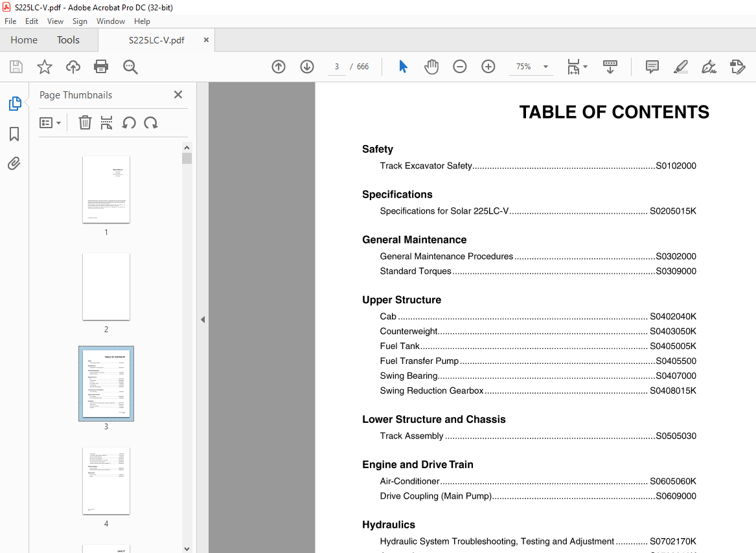Activate the Hand pan tool
This screenshot has width=756, height=553.
pos(431,67)
